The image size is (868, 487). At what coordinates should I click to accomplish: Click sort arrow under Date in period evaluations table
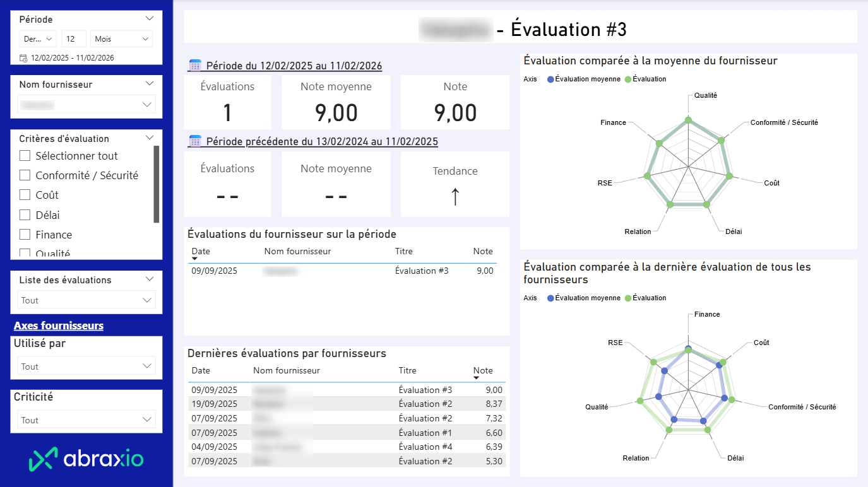coord(195,259)
